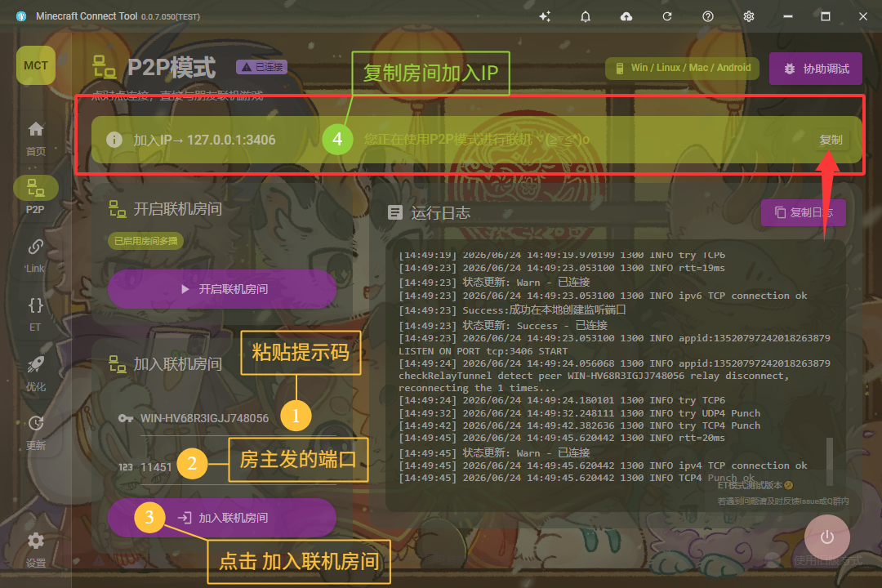Image resolution: width=882 pixels, height=588 pixels.
Task: Open the title bar settings gear
Action: 749,16
